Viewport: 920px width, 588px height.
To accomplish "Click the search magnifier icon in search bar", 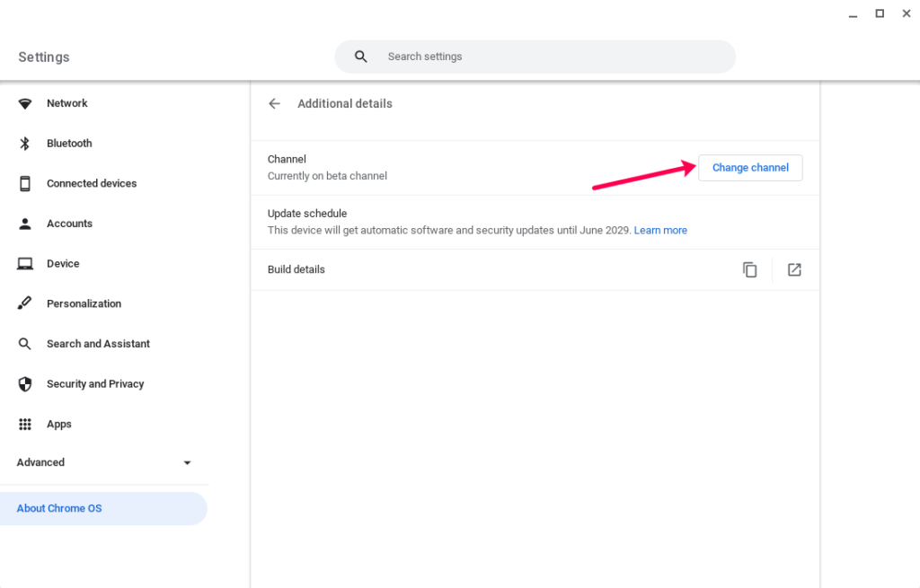I will [x=361, y=57].
